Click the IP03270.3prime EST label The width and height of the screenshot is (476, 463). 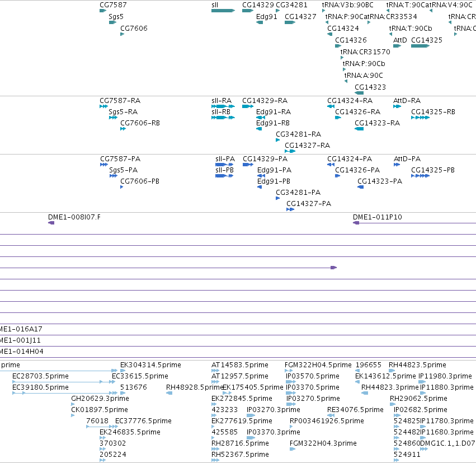(273, 410)
